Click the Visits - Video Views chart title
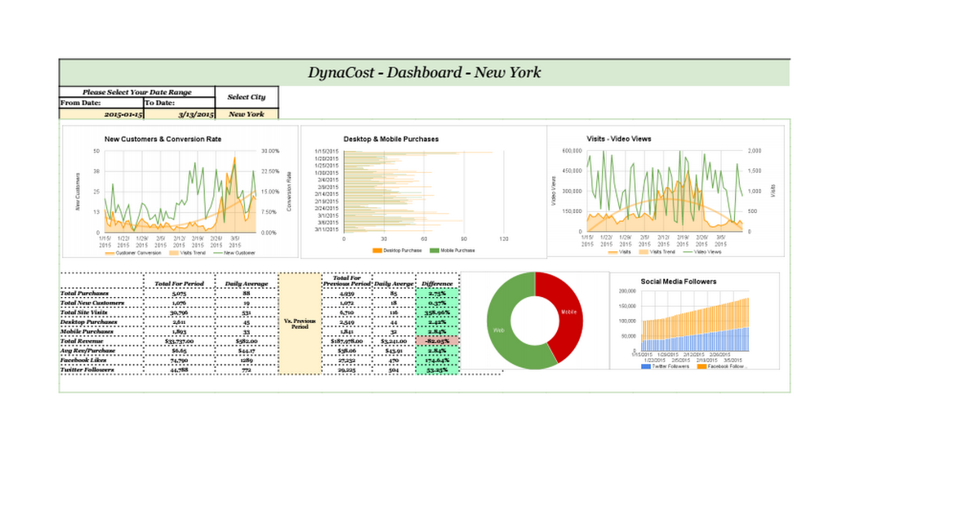Viewport: 980px width, 514px height. pos(619,140)
